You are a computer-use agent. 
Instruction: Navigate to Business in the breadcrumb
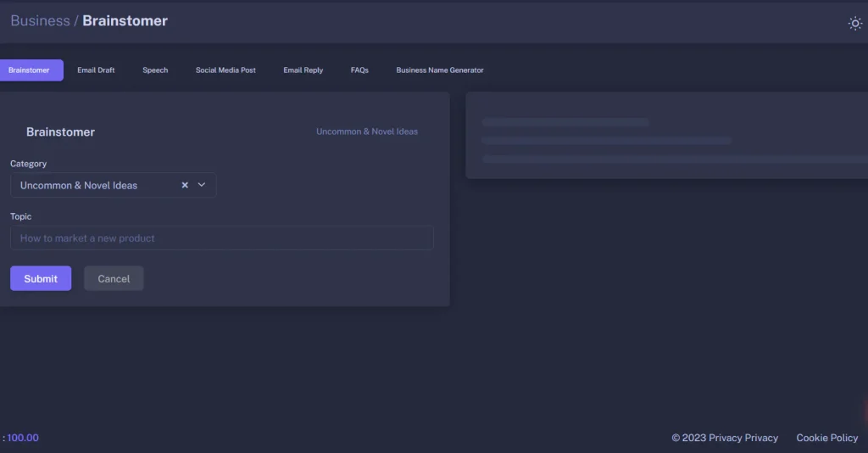coord(40,21)
